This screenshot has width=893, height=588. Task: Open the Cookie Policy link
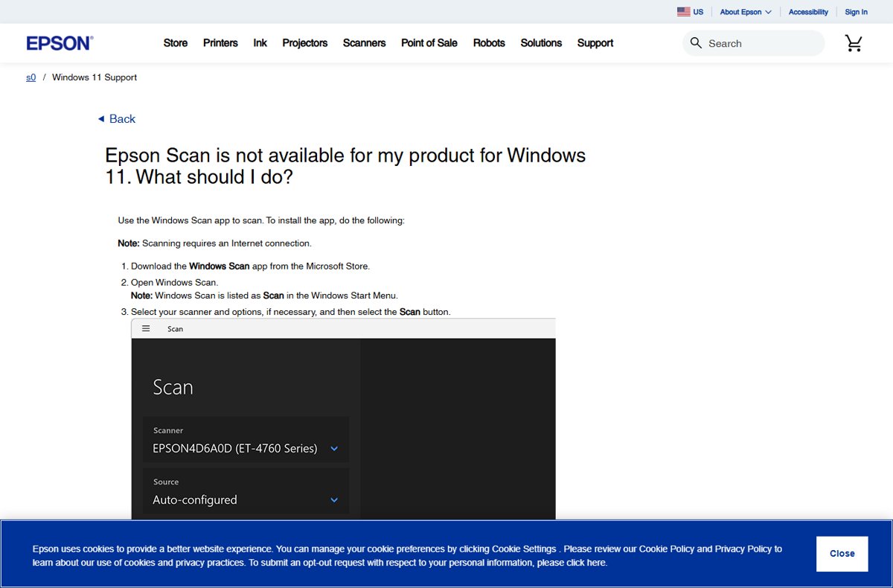click(667, 549)
